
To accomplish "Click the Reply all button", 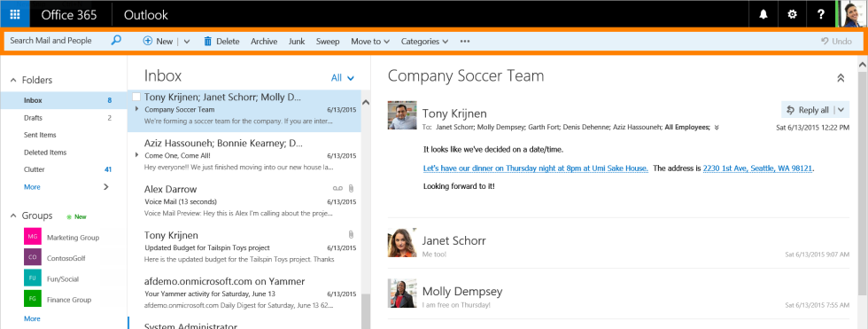I will click(808, 110).
